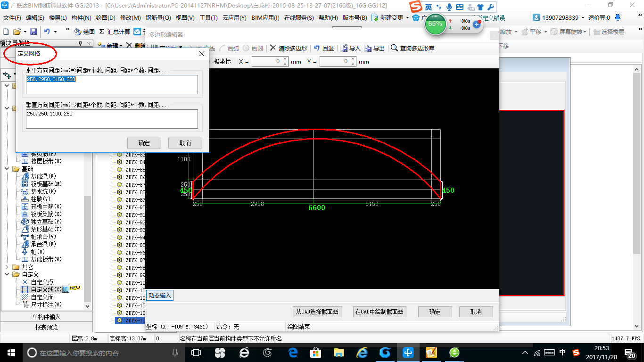
Task: Click the 垂直方向间距 input field
Action: 112,119
